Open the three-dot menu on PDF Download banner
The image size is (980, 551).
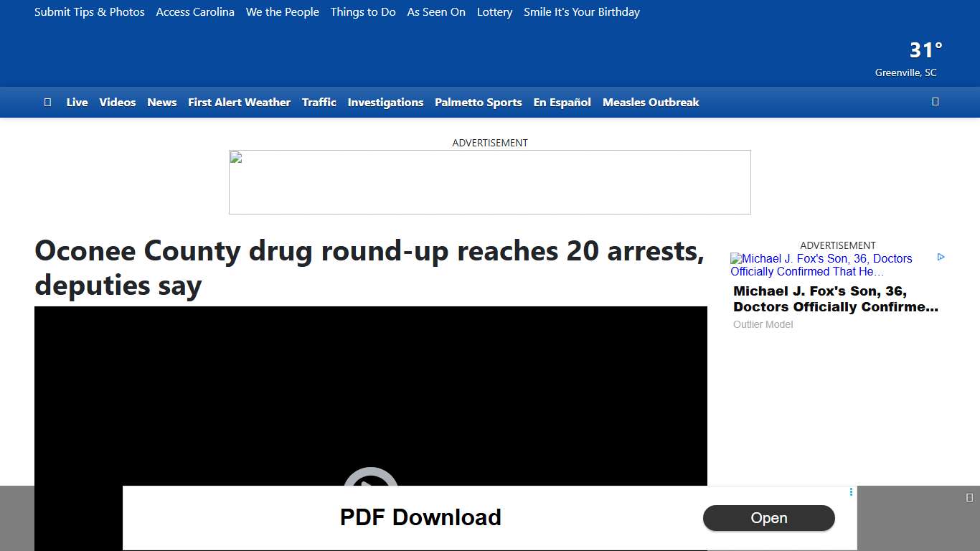(x=850, y=492)
